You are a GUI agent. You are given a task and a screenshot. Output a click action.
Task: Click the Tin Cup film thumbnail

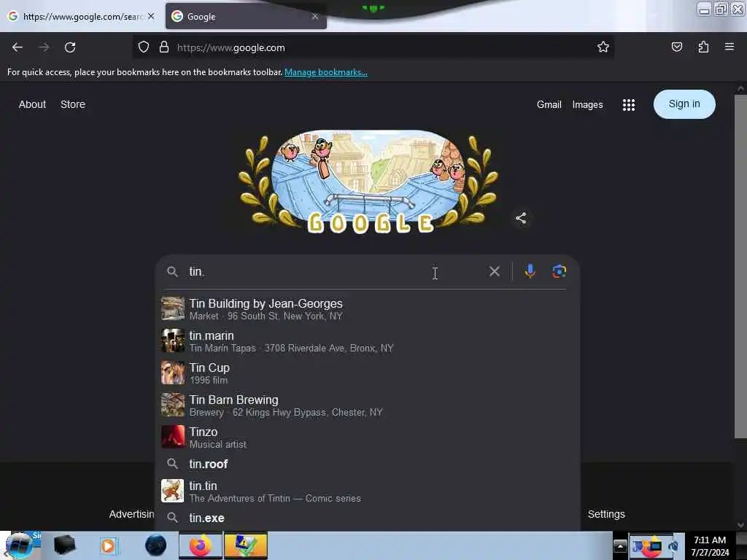point(172,373)
